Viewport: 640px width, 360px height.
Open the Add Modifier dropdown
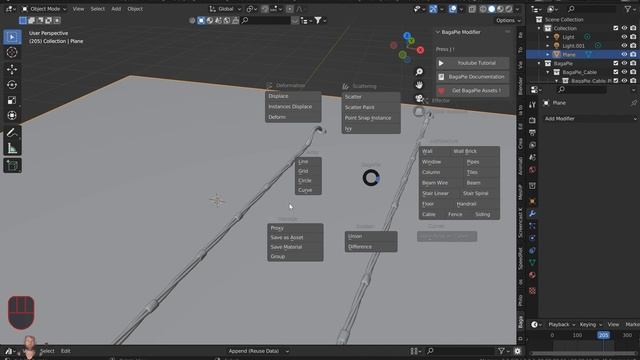pos(590,119)
